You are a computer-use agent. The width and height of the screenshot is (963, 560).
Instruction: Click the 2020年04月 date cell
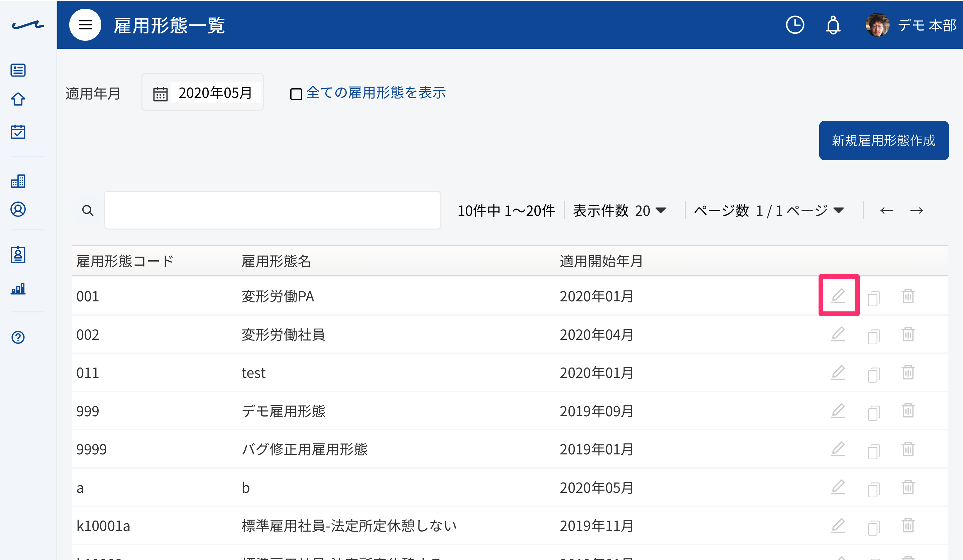point(597,334)
